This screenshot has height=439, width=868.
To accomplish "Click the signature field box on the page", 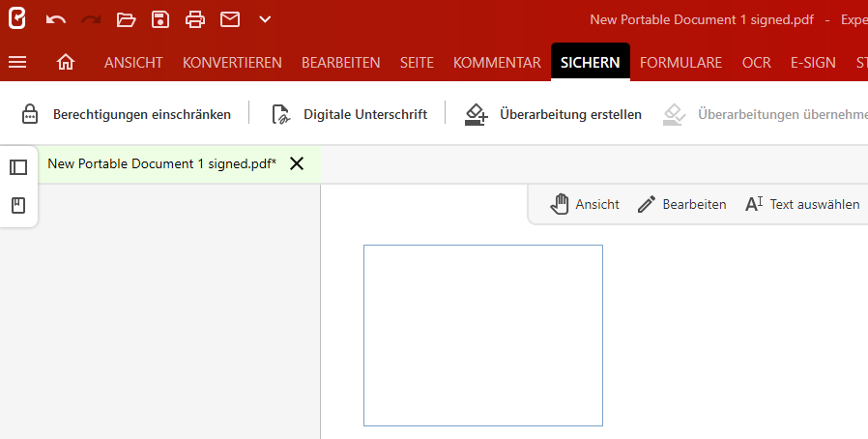I will 483,336.
